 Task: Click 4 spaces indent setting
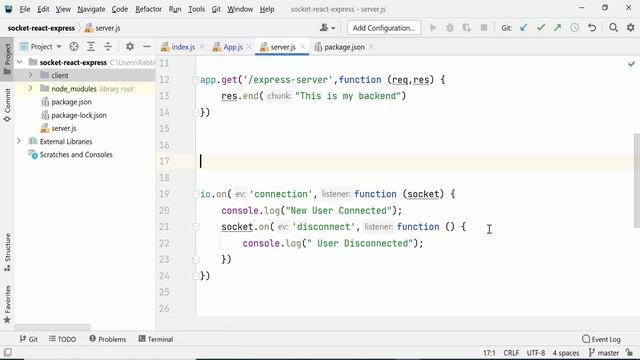click(566, 353)
